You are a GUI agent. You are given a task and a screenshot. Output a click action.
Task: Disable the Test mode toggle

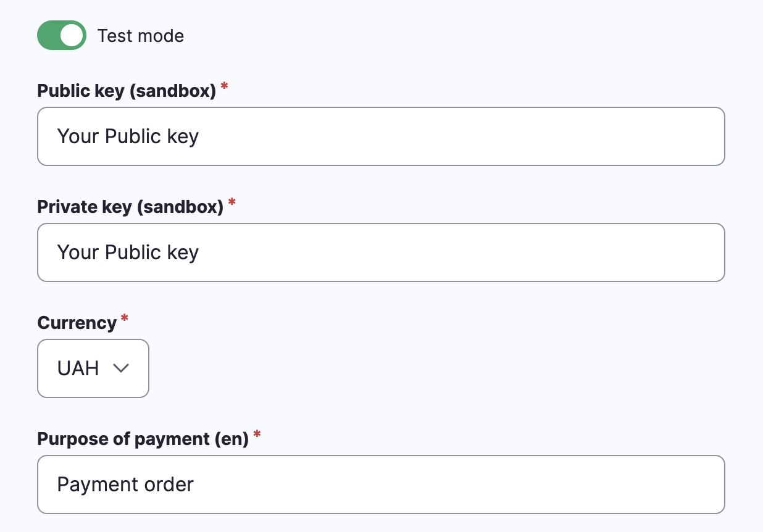coord(61,35)
